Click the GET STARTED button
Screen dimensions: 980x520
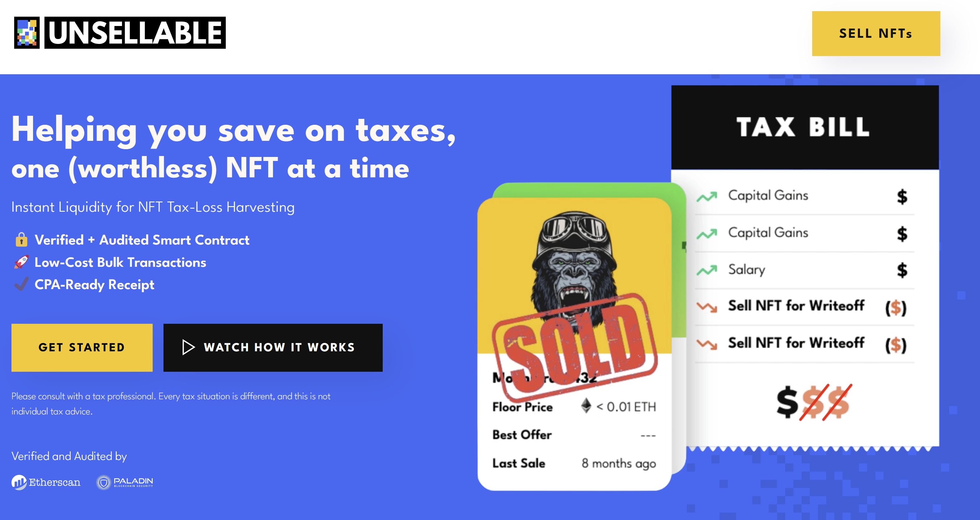(81, 347)
